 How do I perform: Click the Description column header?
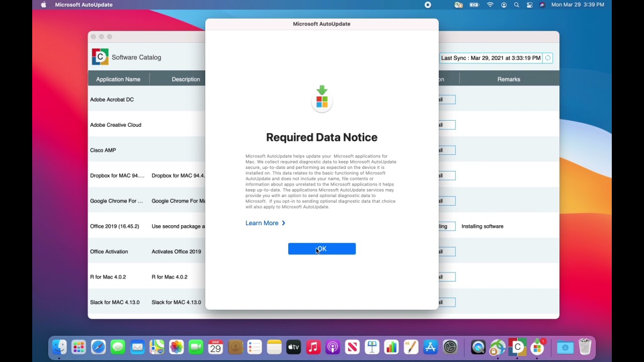(x=186, y=79)
